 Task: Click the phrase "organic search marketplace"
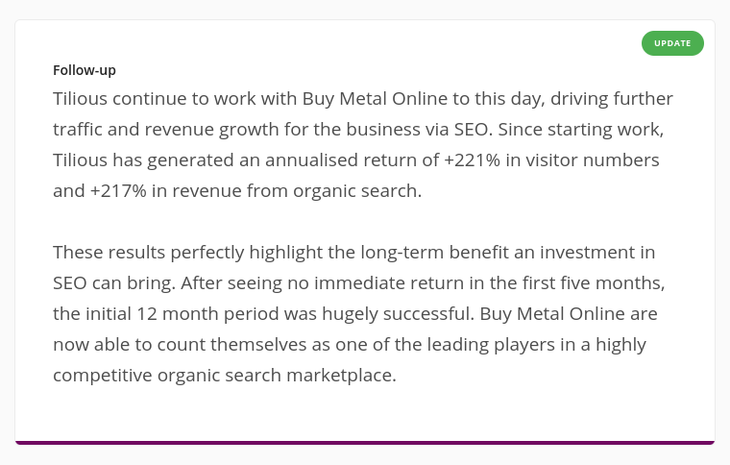click(x=276, y=376)
